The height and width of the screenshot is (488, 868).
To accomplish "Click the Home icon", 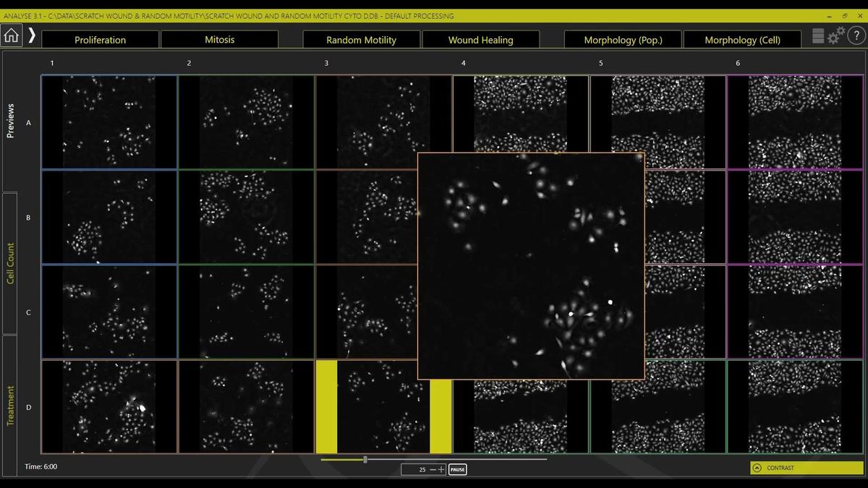I will 11,34.
